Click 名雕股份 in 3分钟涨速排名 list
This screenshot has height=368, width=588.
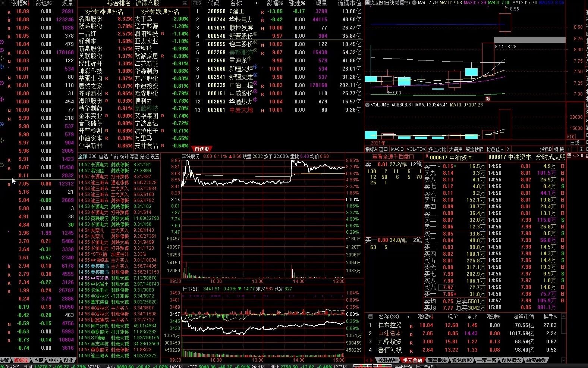pos(90,19)
